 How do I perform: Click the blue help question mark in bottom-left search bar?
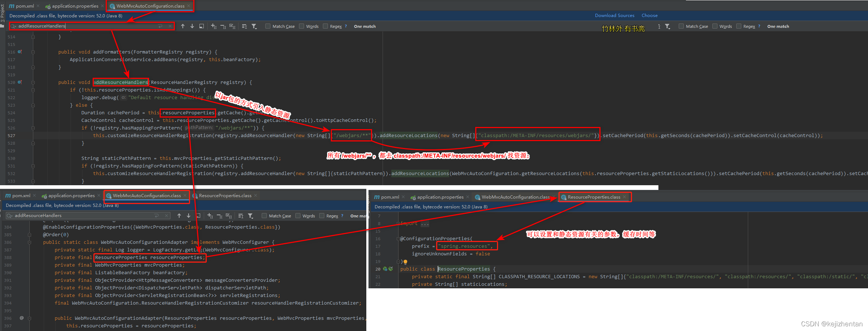point(342,216)
